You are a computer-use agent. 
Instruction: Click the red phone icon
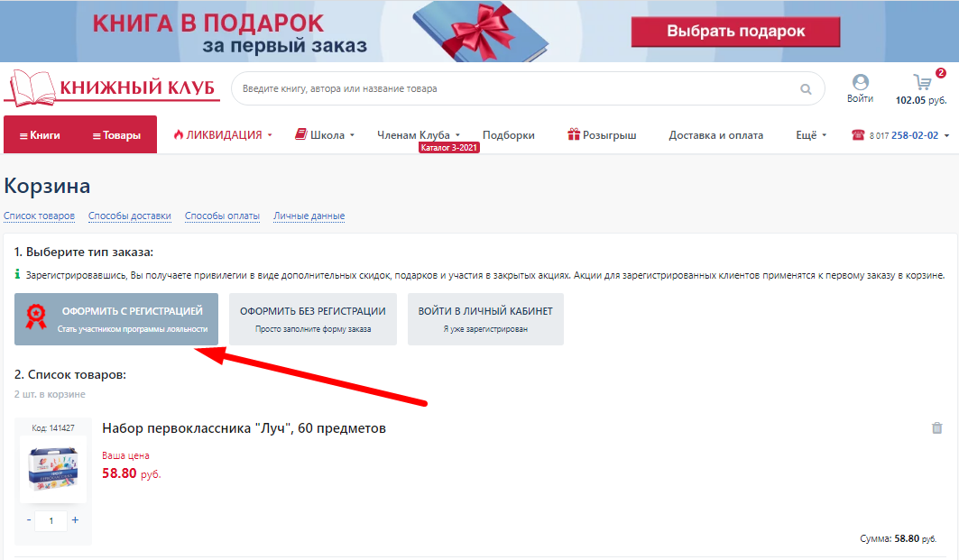click(x=858, y=135)
